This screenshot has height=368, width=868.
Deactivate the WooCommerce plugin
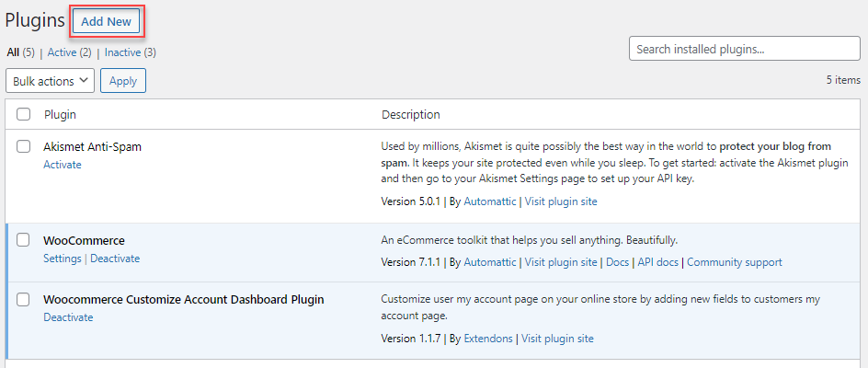[x=115, y=259]
